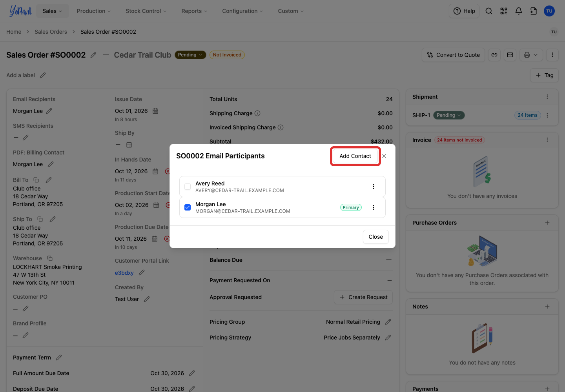Image resolution: width=565 pixels, height=392 pixels.
Task: Open the Custom menu
Action: 291,11
